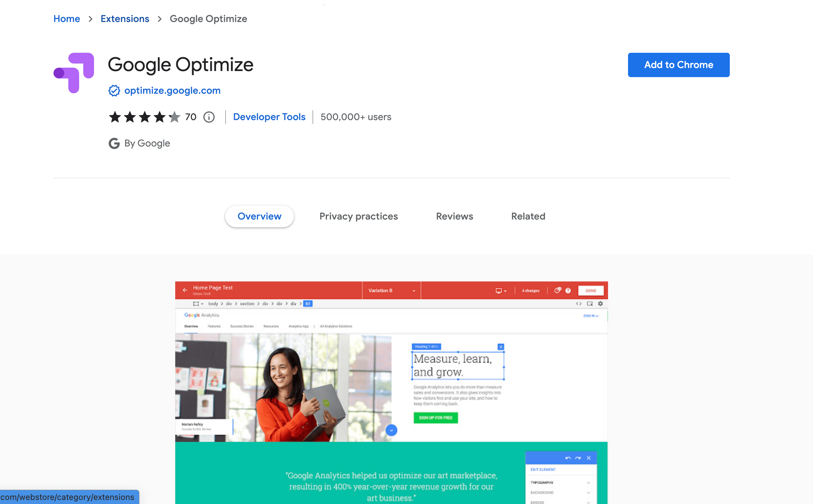Open the Reviews tab
This screenshot has height=504, width=813.
455,216
